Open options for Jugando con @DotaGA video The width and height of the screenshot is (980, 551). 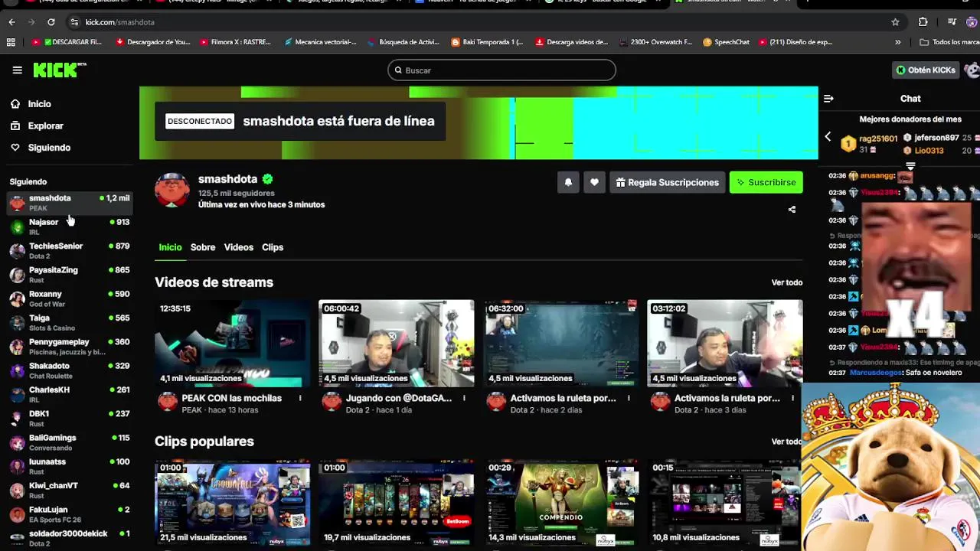pyautogui.click(x=464, y=398)
